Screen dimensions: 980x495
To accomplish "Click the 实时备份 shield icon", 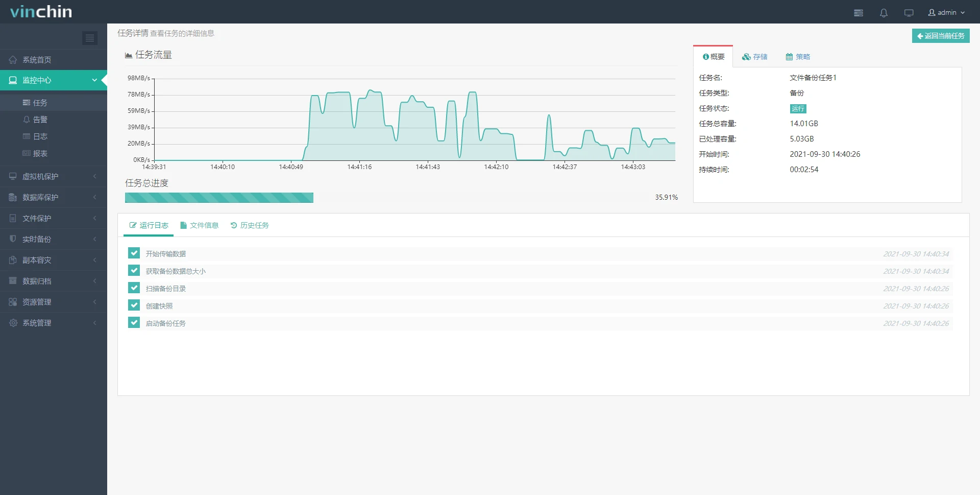I will pos(13,239).
